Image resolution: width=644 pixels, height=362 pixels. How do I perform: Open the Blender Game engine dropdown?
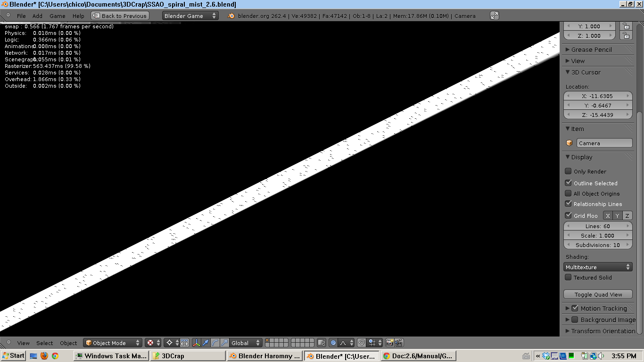pyautogui.click(x=190, y=16)
